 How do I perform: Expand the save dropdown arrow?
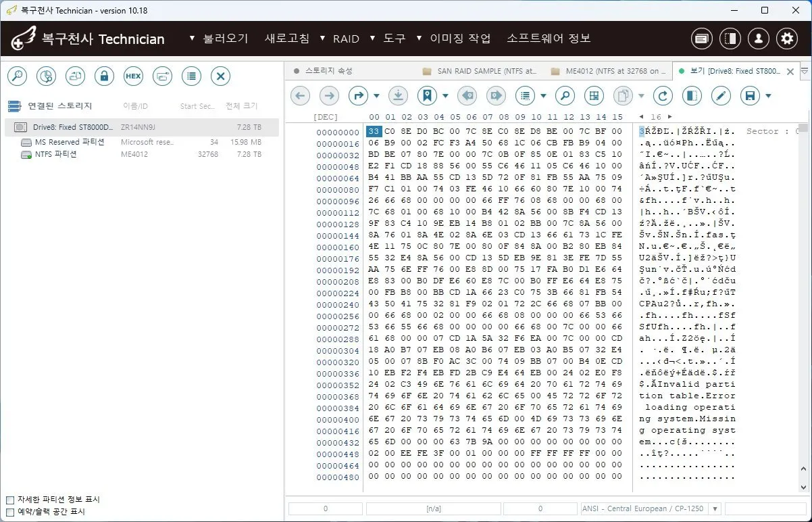click(x=769, y=97)
